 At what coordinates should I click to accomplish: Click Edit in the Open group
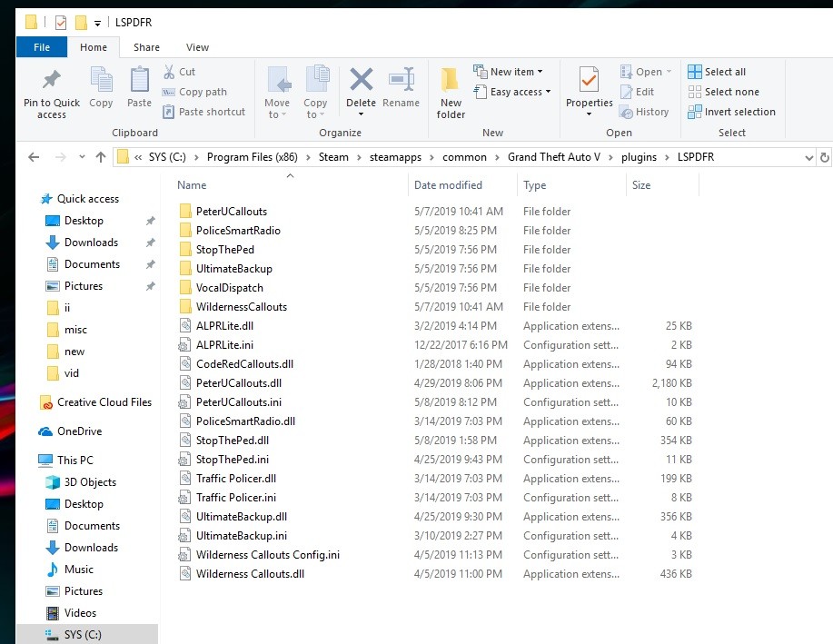[637, 92]
